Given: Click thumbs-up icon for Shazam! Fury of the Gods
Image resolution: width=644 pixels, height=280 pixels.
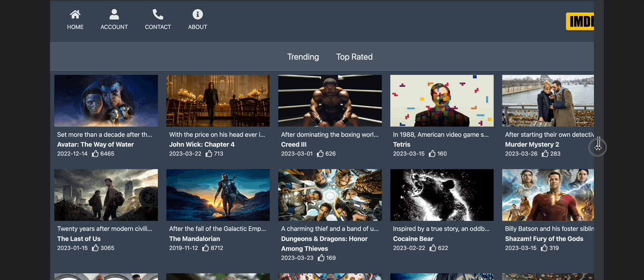Looking at the screenshot, I should tap(544, 248).
